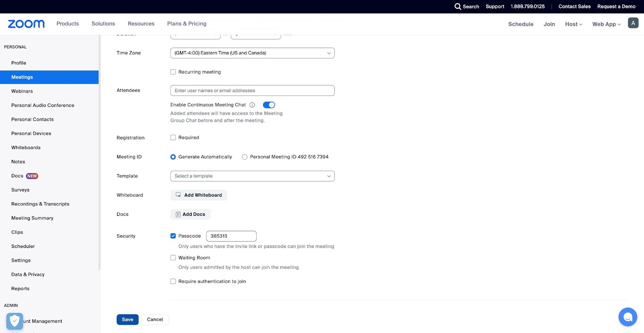Check the Recurring meeting checkbox

173,72
